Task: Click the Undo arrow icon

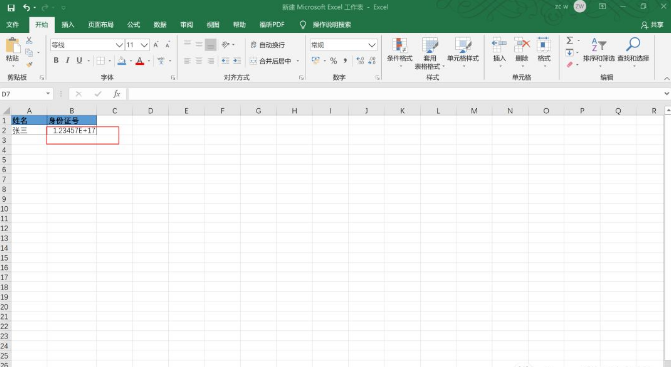Action: (27, 7)
